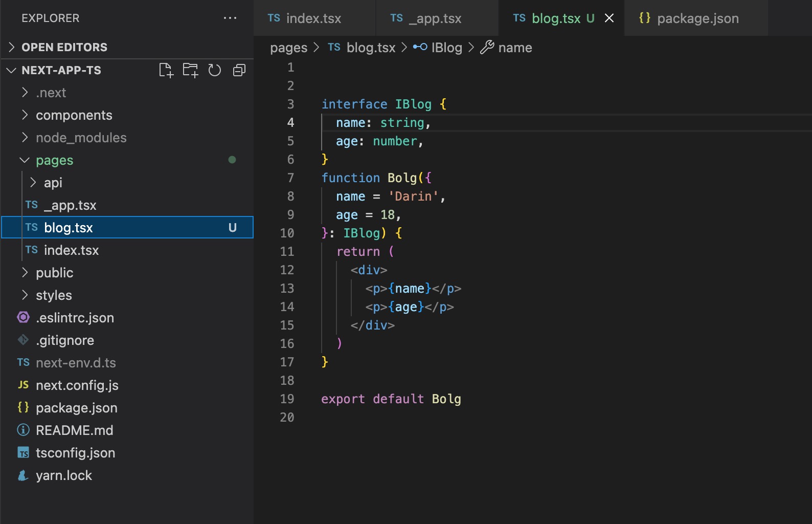Click the name breadcrumb segment
Viewport: 812px width, 524px height.
(x=515, y=48)
